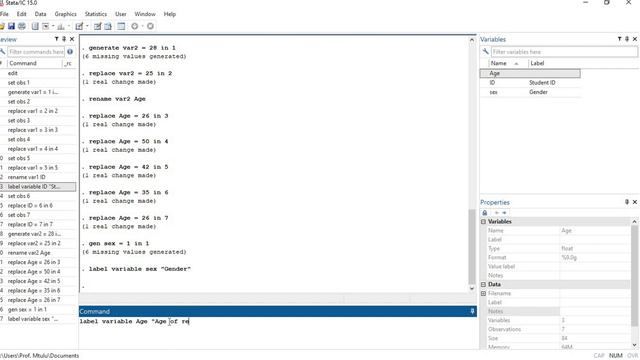The height and width of the screenshot is (360, 640).
Task: Click the Filter variables here field
Action: point(564,52)
